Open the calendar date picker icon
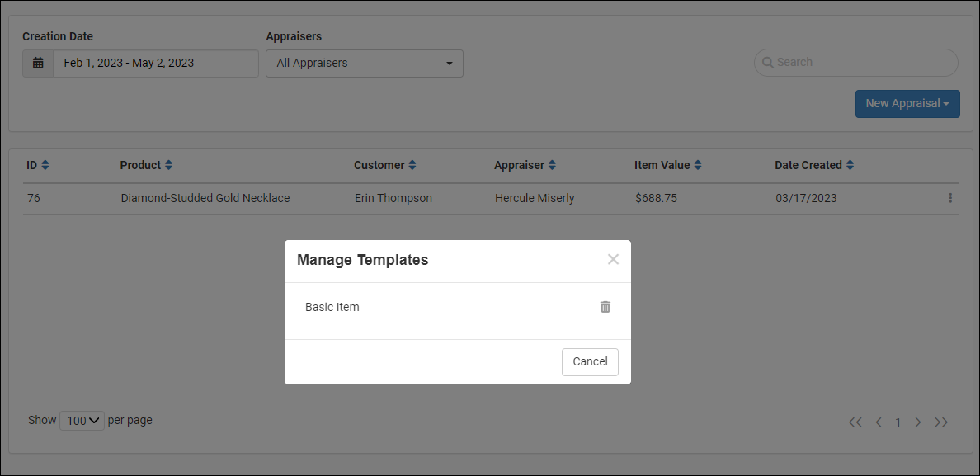The width and height of the screenshot is (980, 476). click(x=38, y=63)
